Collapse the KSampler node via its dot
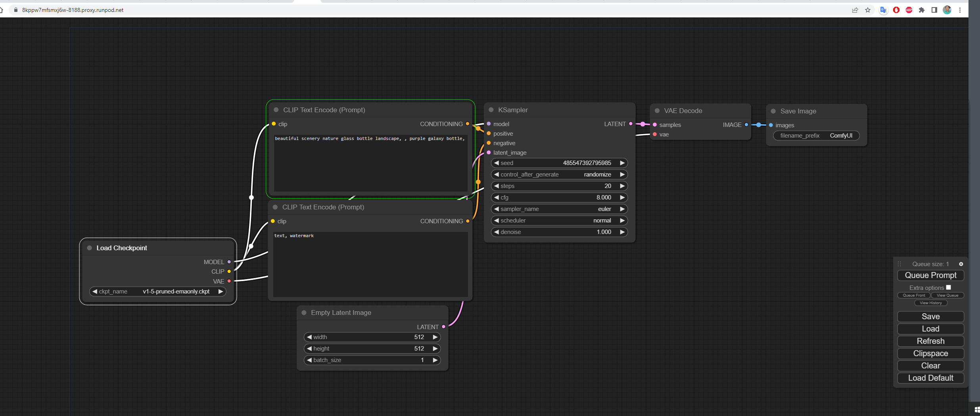Viewport: 980px width, 416px height. coord(491,110)
